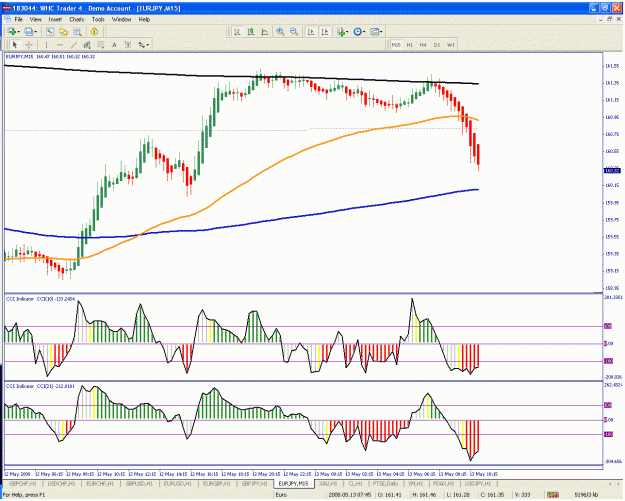625x501 pixels.
Task: Switch timeframe to W1
Action: (x=450, y=45)
